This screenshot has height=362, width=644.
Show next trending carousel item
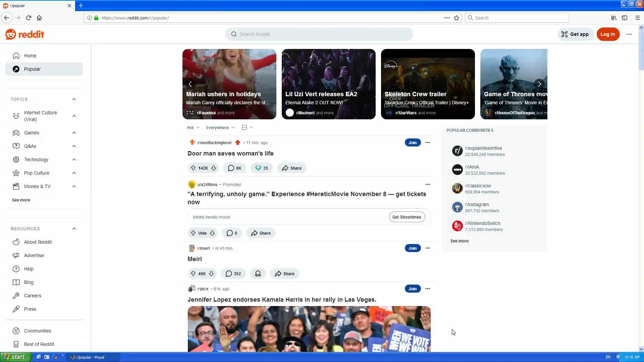(x=539, y=84)
